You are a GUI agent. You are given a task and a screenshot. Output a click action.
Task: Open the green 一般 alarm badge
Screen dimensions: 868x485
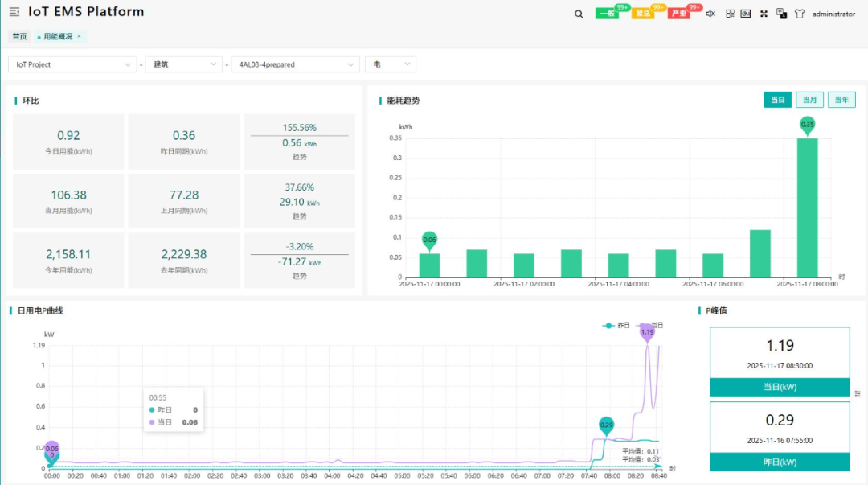point(608,14)
